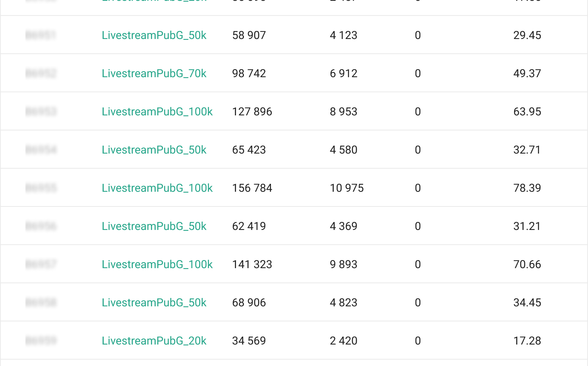Click the blurred ID in the LivestreamPubG_70k row
Screen dimensions: 588x366
(x=41, y=74)
